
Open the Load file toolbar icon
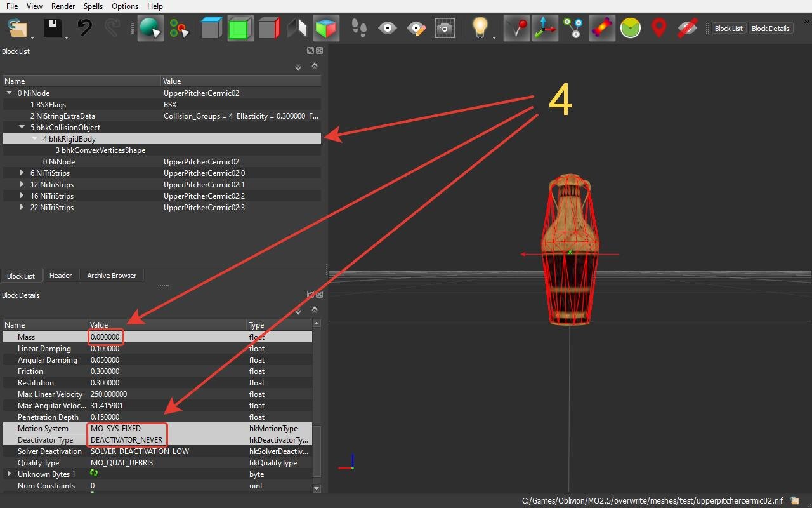[18, 29]
